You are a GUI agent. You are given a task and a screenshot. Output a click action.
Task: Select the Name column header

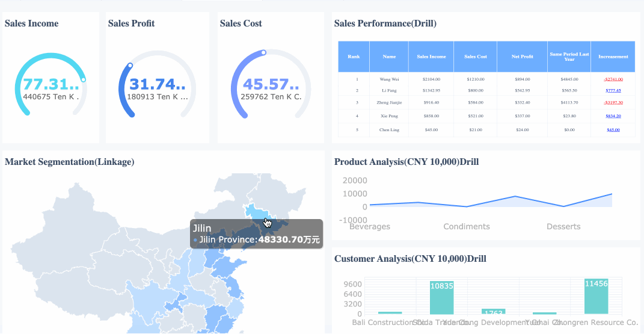(x=389, y=57)
